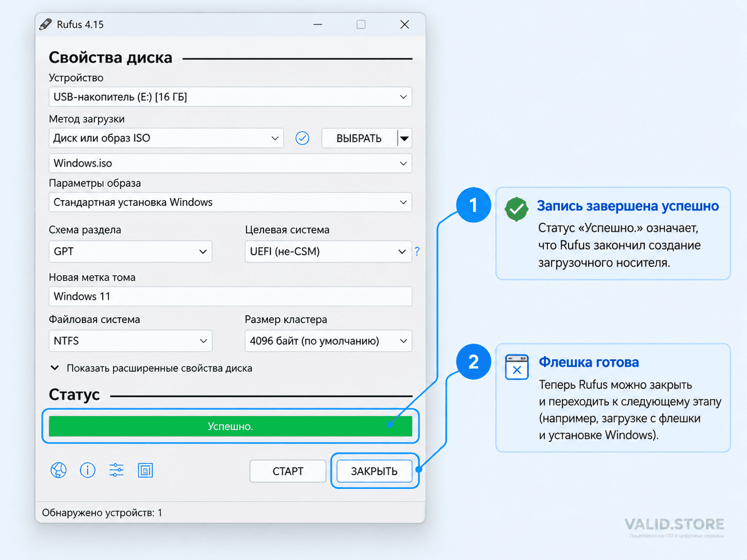Click the СТАРТ button
This screenshot has width=747, height=560.
(x=288, y=471)
